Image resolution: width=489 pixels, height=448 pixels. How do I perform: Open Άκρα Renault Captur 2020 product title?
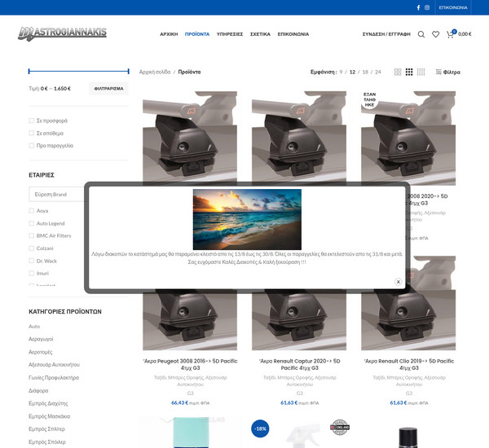(300, 364)
